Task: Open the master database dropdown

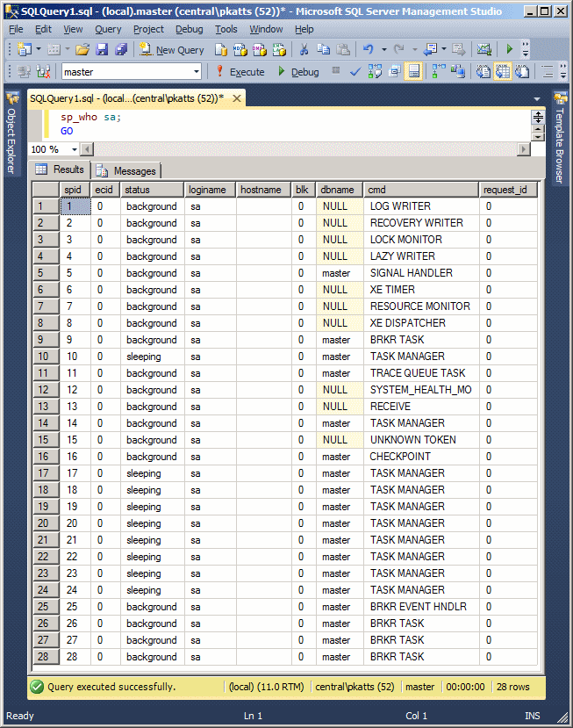Action: (x=197, y=72)
